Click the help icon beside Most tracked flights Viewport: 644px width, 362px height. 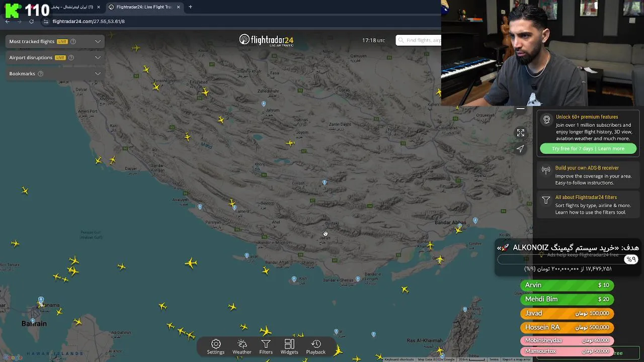[73, 41]
